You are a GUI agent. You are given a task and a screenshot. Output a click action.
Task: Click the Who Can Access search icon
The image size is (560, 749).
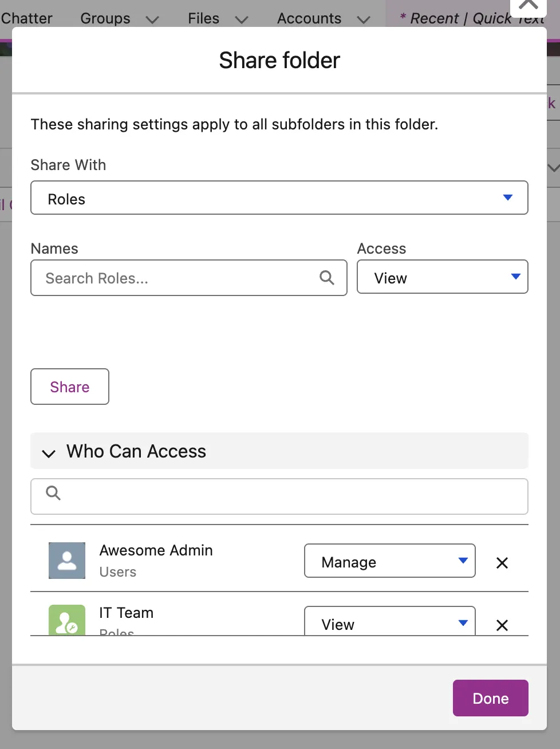pyautogui.click(x=53, y=493)
